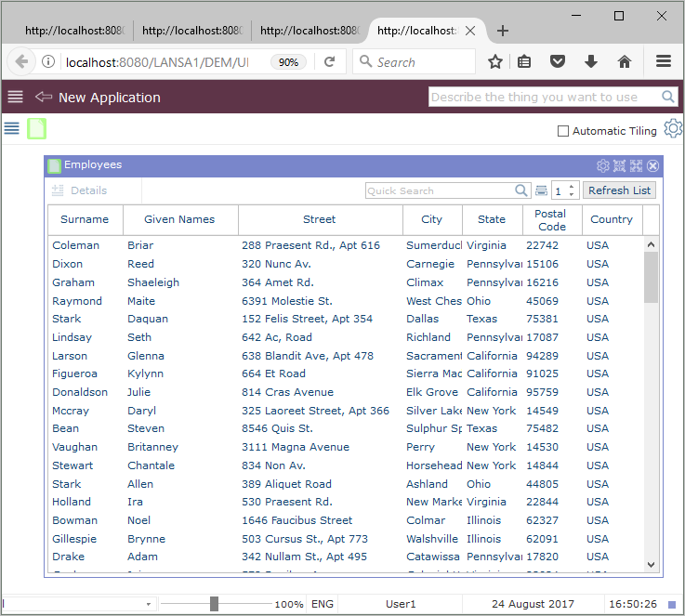Image resolution: width=685 pixels, height=616 pixels.
Task: Select the fourth active localhost tab
Action: 416,31
